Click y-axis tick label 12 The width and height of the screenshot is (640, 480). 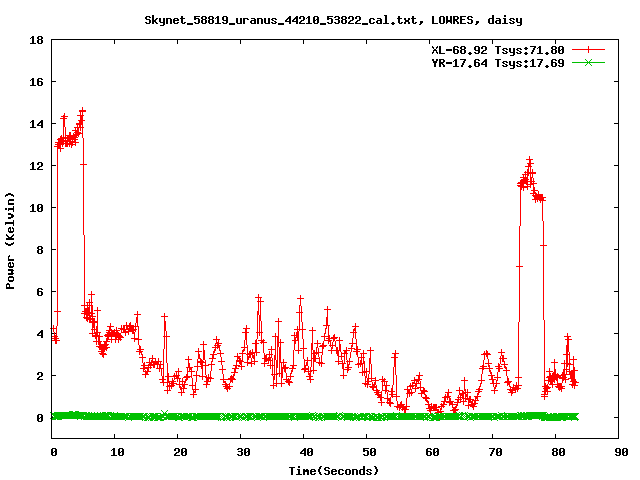point(36,166)
